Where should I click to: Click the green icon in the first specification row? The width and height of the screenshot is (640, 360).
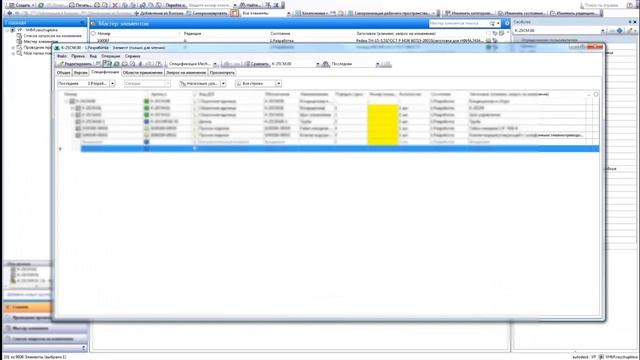click(x=147, y=101)
